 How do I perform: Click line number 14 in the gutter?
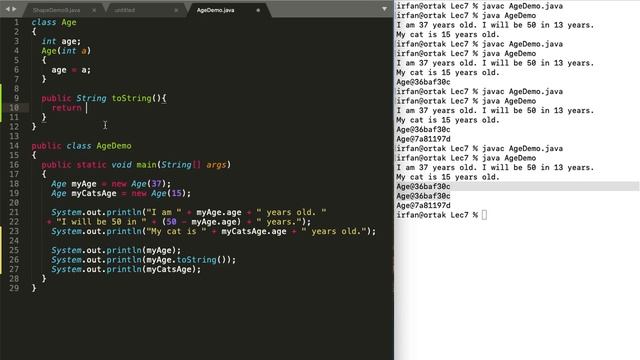coord(14,146)
